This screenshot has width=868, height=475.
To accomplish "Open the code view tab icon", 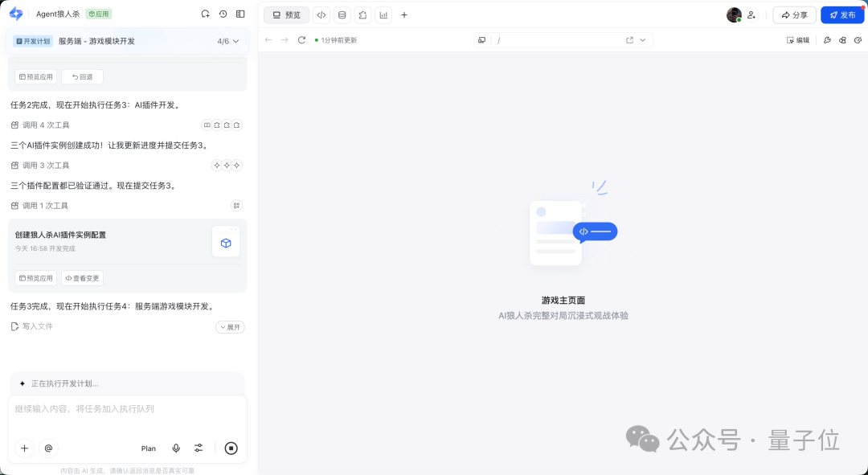I will click(x=321, y=15).
